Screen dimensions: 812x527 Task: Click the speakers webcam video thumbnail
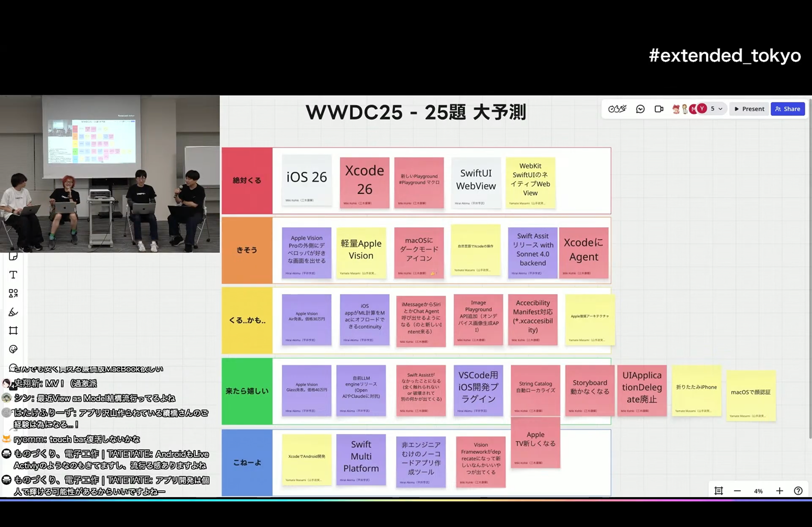tap(110, 173)
